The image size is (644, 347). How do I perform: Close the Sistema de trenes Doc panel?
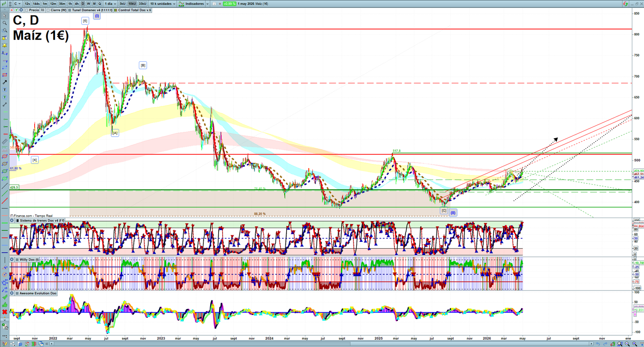click(12, 220)
